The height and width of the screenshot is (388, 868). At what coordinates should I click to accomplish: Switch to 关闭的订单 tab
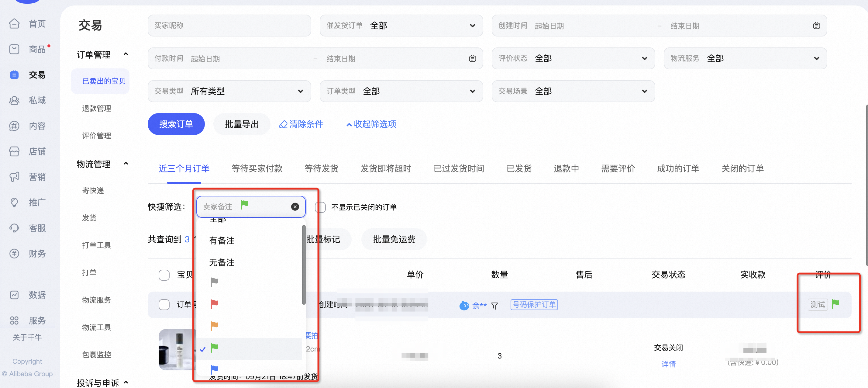[x=742, y=168]
